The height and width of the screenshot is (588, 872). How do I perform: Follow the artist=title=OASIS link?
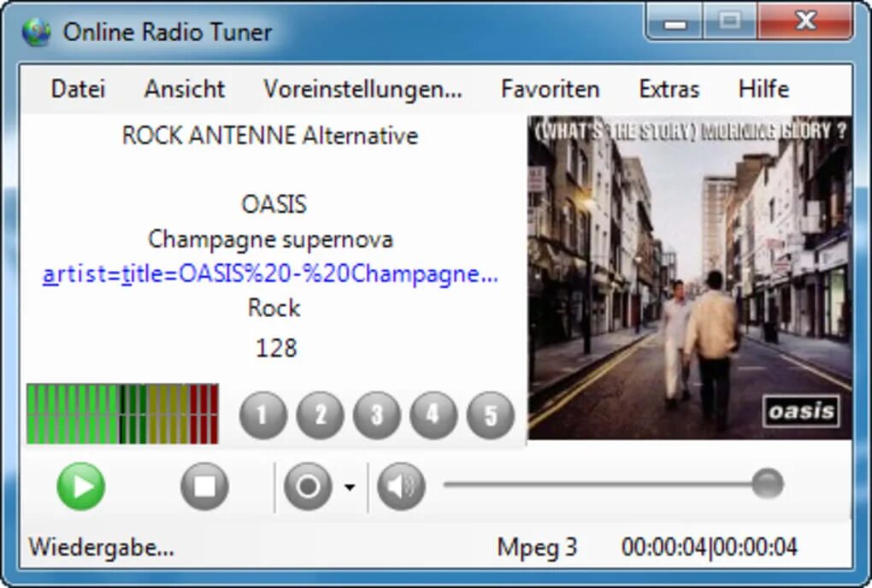point(270,274)
